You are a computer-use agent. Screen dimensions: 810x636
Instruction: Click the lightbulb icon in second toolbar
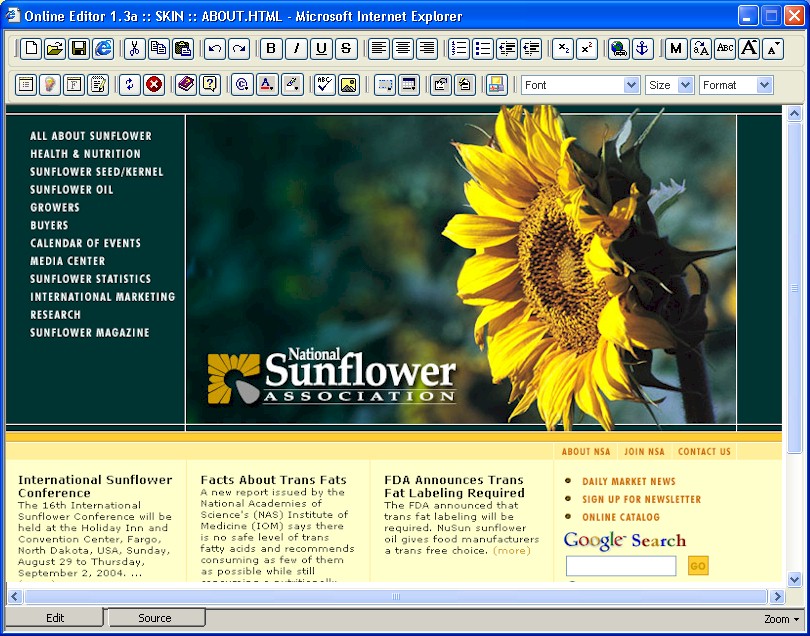(x=50, y=85)
